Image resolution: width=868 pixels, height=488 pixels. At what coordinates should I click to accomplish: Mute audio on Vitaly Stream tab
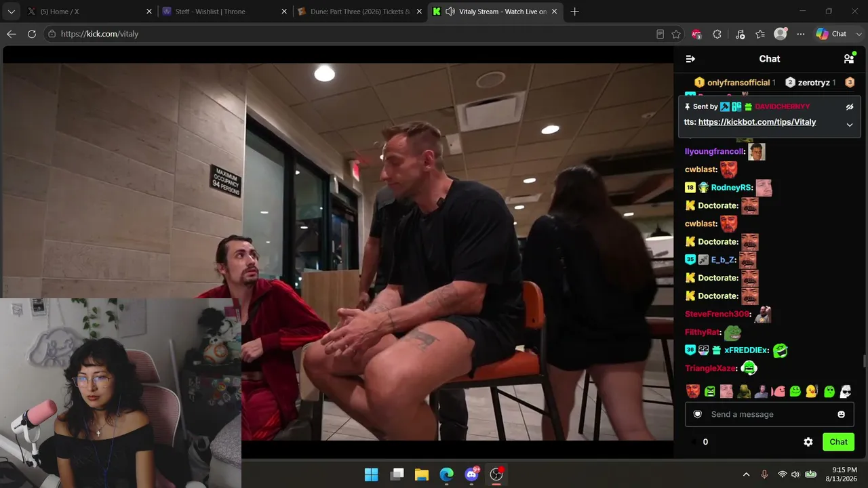tap(450, 12)
